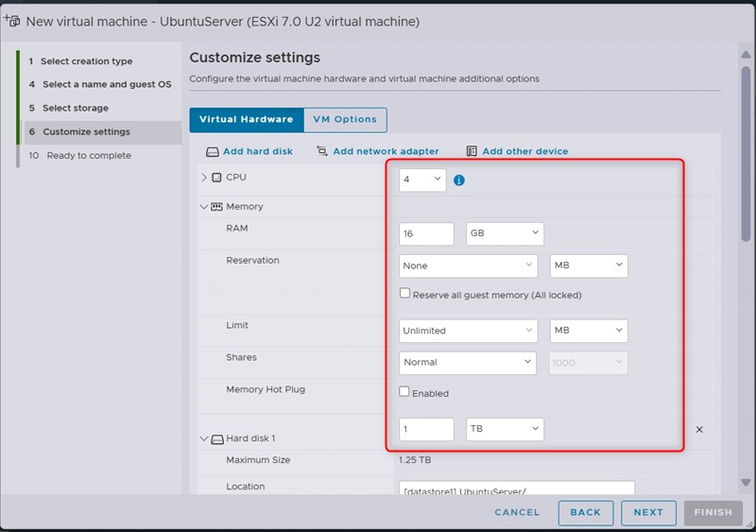
Task: Open the Reservation None dropdown
Action: click(468, 266)
